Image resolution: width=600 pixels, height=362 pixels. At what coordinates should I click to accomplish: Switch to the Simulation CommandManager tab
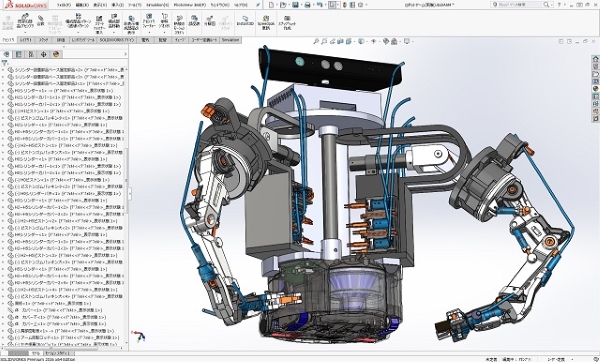click(230, 40)
